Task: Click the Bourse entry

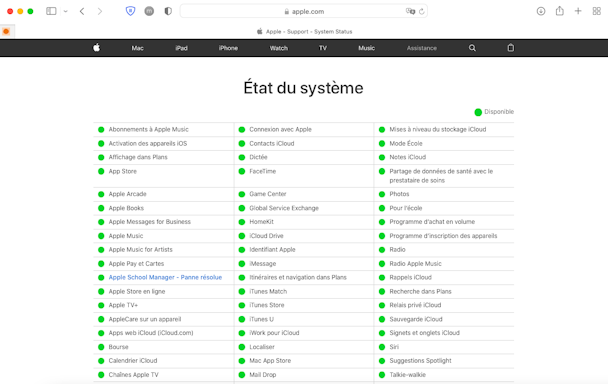Action: 118,347
